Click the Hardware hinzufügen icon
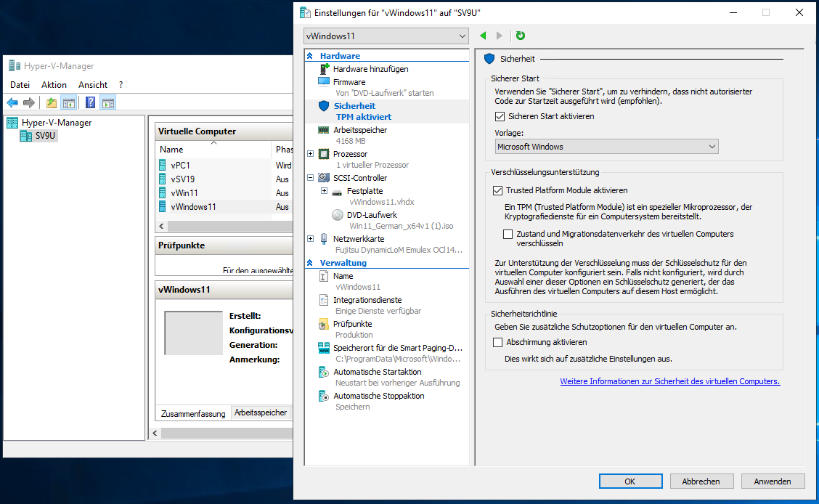The height and width of the screenshot is (504, 819). [x=325, y=68]
